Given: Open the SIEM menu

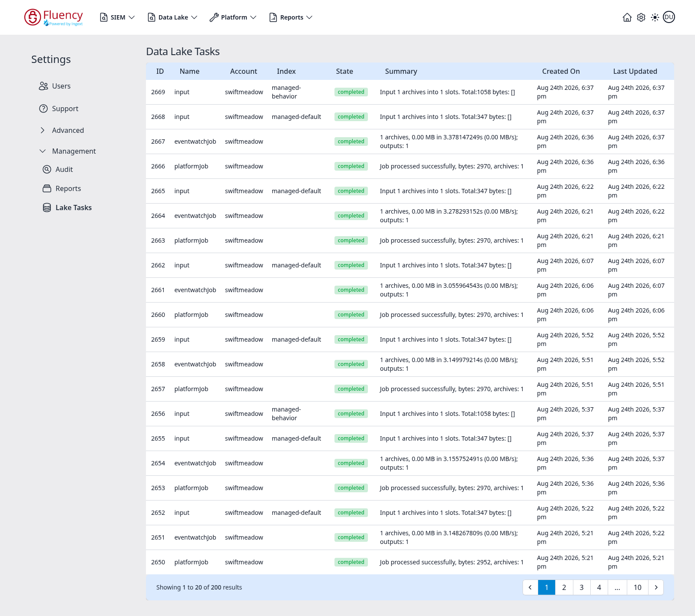Looking at the screenshot, I should click(x=118, y=17).
